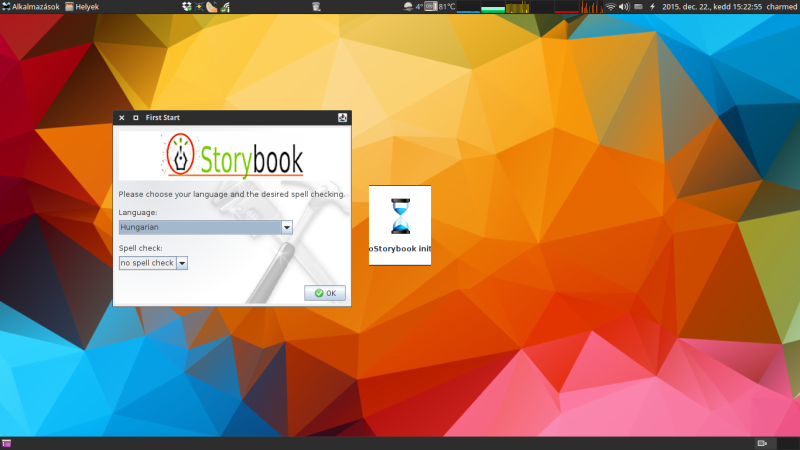The width and height of the screenshot is (800, 450).
Task: Click the feather-shaped panel launcher icon
Action: (211, 7)
